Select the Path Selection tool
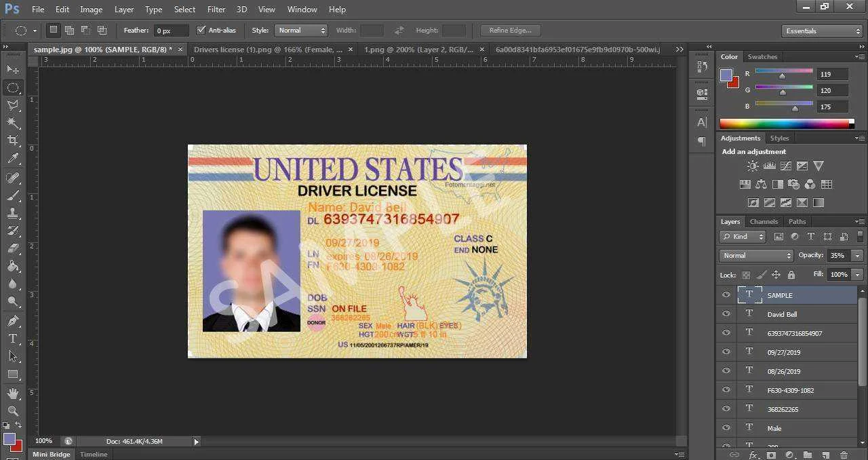 point(13,356)
